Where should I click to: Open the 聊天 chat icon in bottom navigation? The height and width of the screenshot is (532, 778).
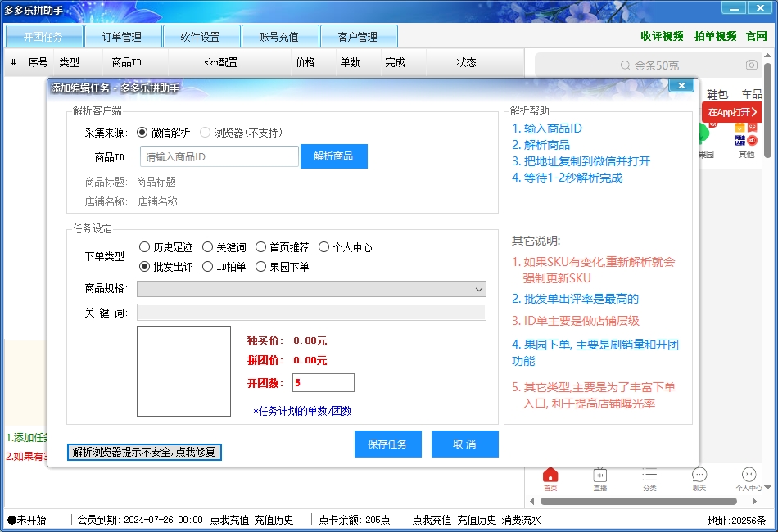point(699,479)
